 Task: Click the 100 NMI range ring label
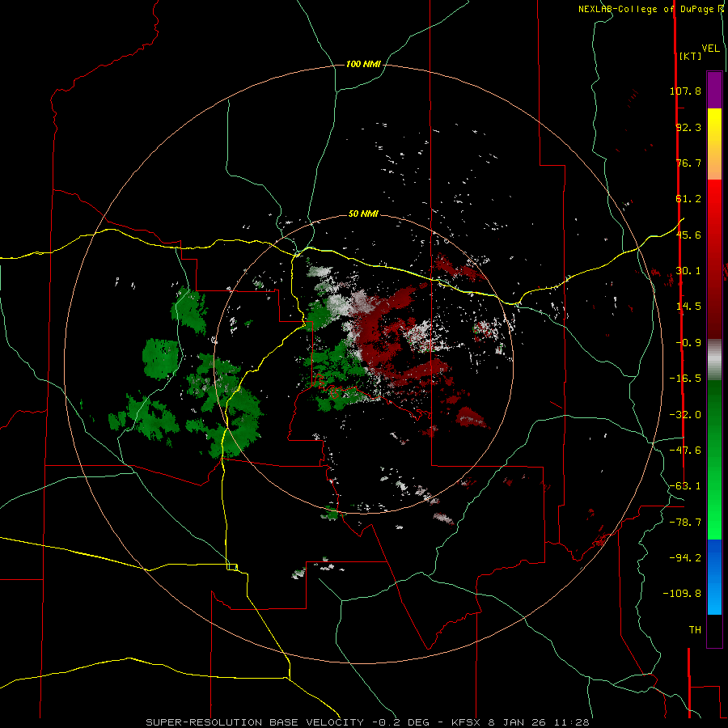[x=363, y=64]
